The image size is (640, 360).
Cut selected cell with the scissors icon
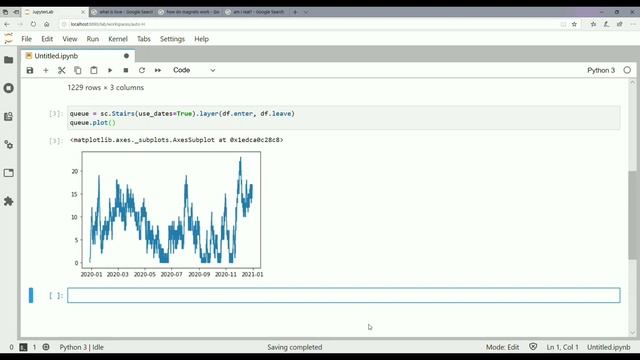(x=62, y=70)
